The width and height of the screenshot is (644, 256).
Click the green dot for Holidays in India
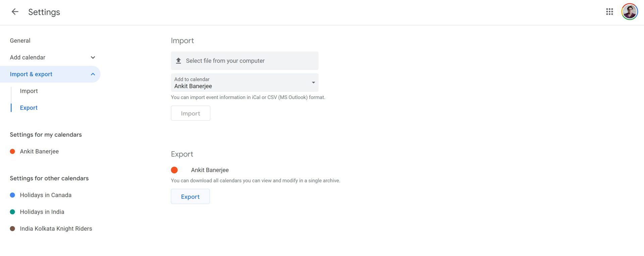(x=12, y=212)
